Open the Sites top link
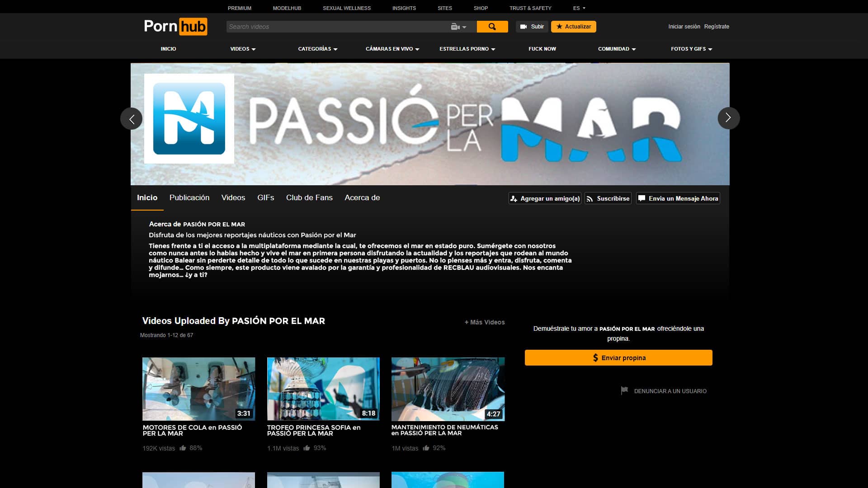This screenshot has width=868, height=488. 445,8
